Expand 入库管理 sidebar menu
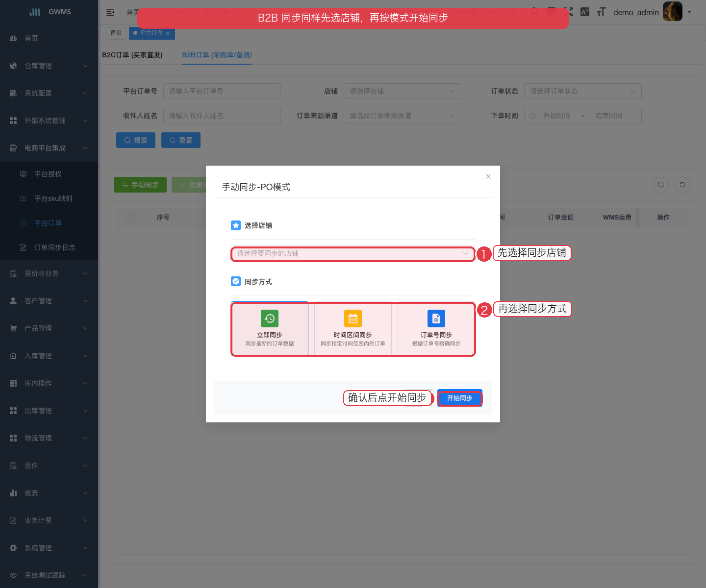This screenshot has height=588, width=706. (49, 356)
